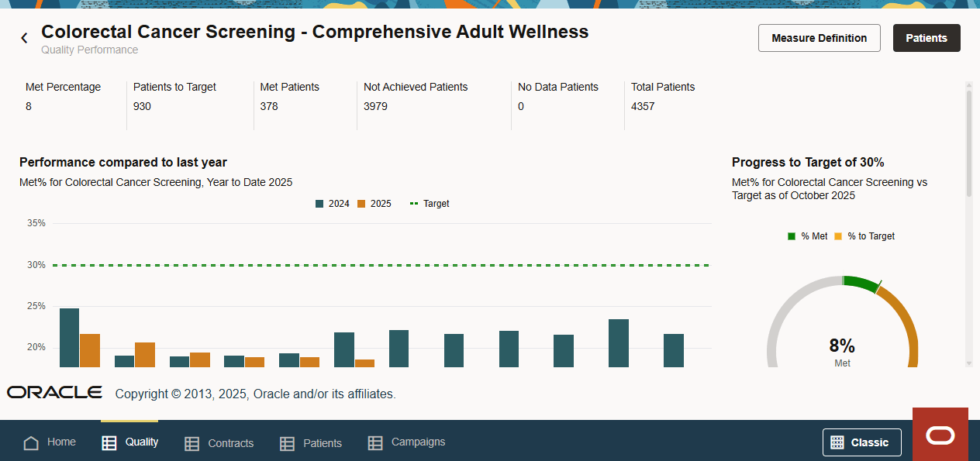Click the Oracle logo in footer

[54, 393]
